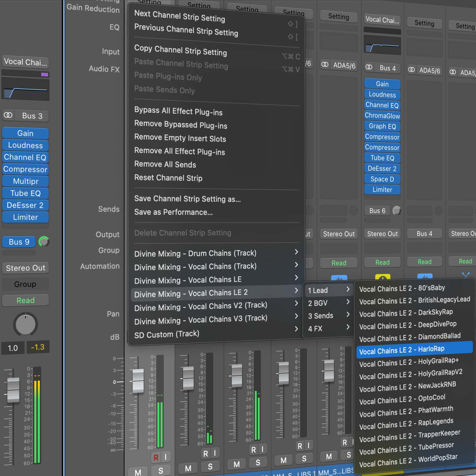Screen dimensions: 476x476
Task: Toggle DeEsser 2 on left channel strip
Action: [25, 205]
